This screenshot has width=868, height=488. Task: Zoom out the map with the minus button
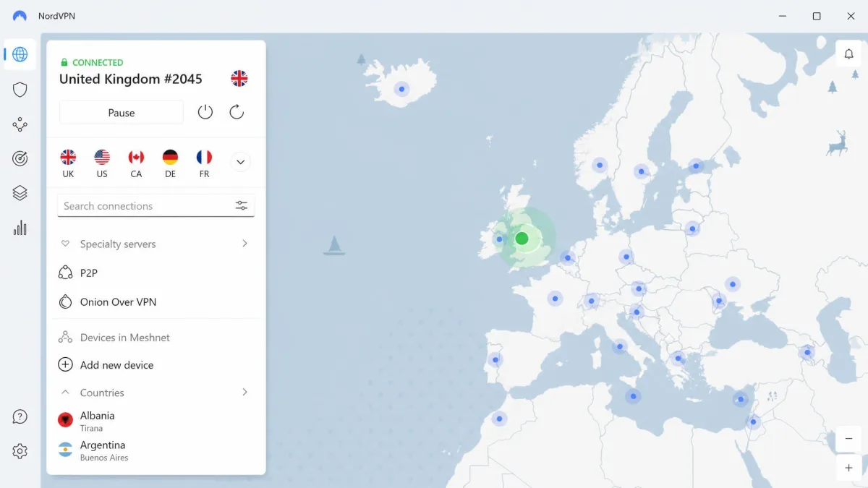[x=848, y=439]
